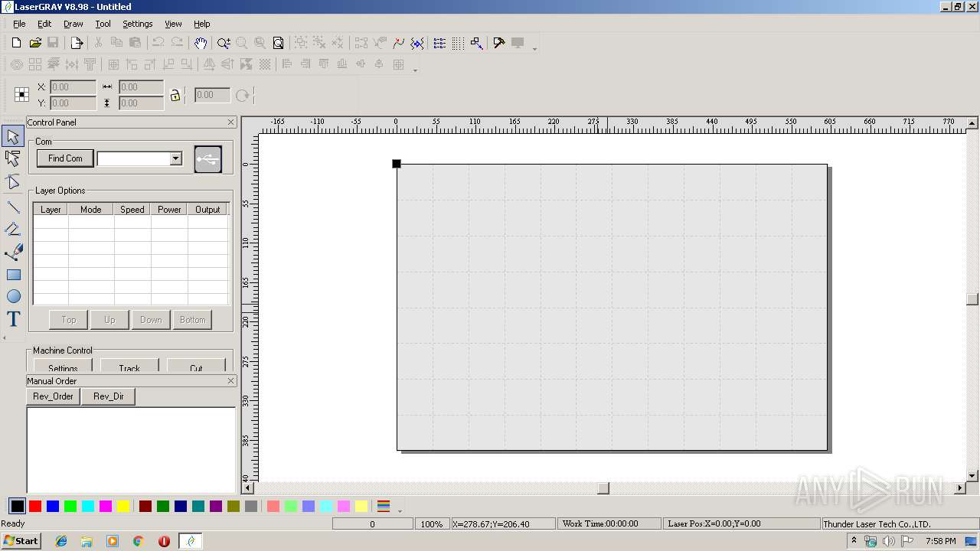This screenshot has height=551, width=980.
Task: Click the horizontal scrollbar thumb
Action: coord(603,488)
